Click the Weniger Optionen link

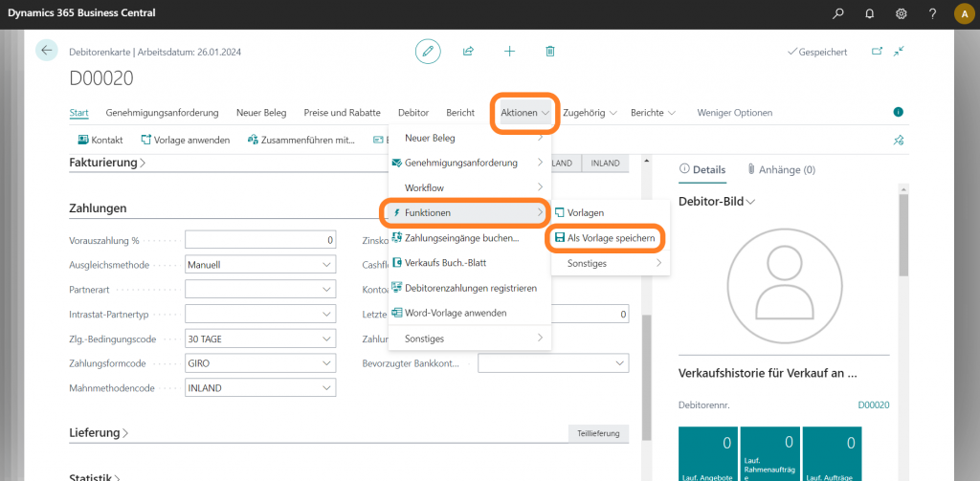(734, 113)
